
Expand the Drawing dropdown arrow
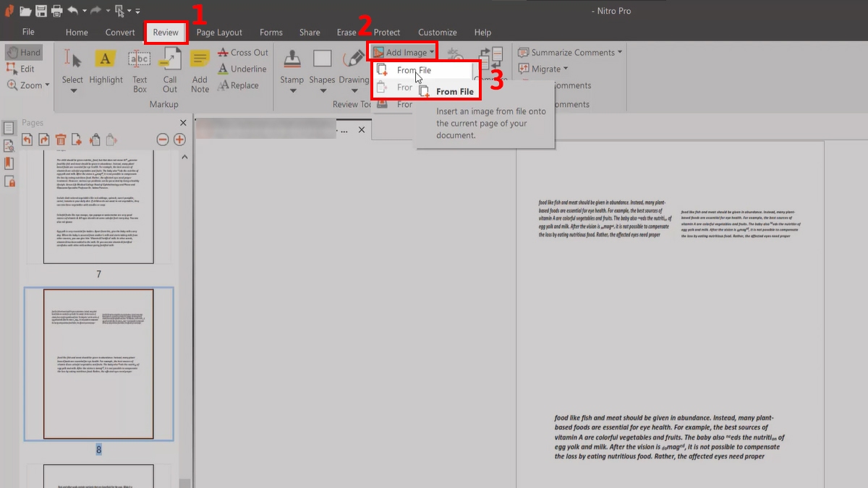(354, 91)
